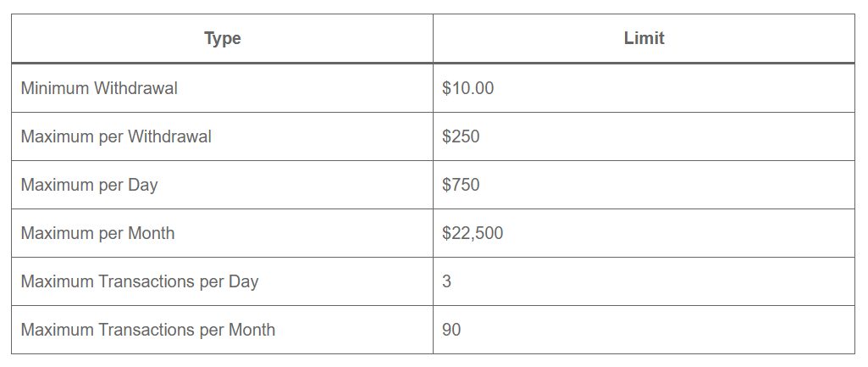The width and height of the screenshot is (868, 367).
Task: Click the $22,500 limit value
Action: click(473, 233)
